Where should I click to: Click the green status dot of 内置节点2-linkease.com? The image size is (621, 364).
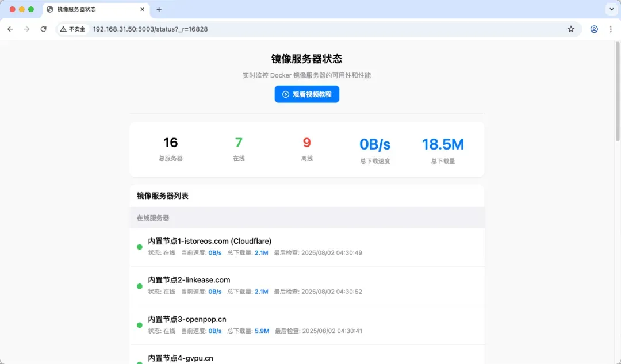[139, 285]
